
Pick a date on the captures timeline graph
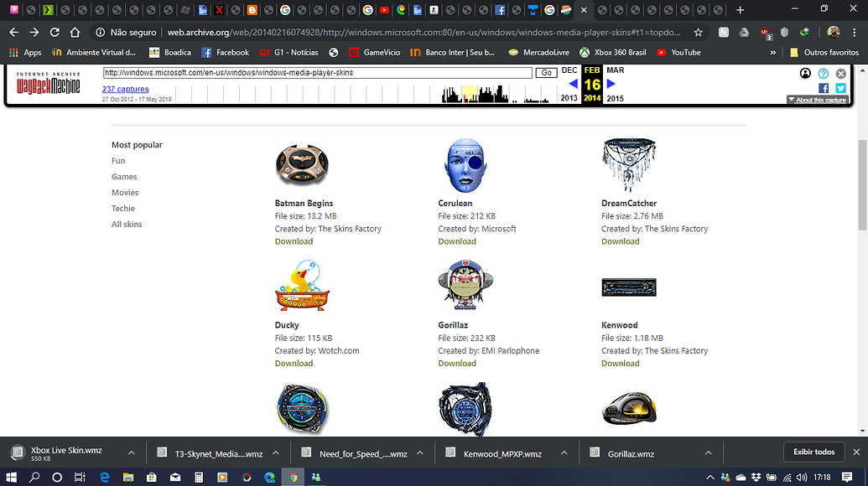[x=470, y=95]
